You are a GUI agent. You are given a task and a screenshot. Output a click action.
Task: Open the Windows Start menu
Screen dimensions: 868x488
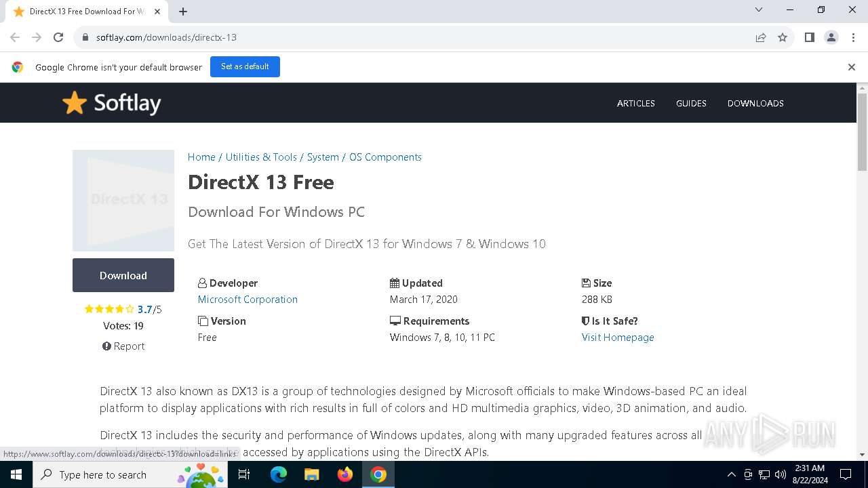[16, 474]
